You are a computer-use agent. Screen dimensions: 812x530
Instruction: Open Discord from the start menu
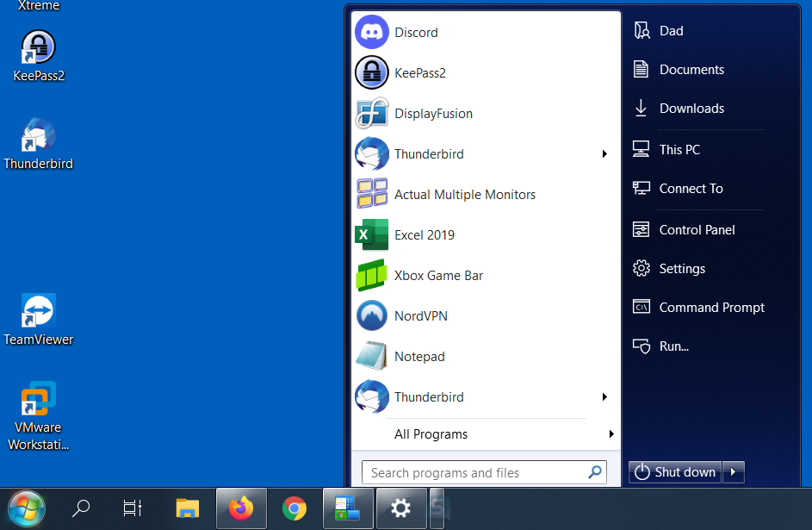pos(486,32)
